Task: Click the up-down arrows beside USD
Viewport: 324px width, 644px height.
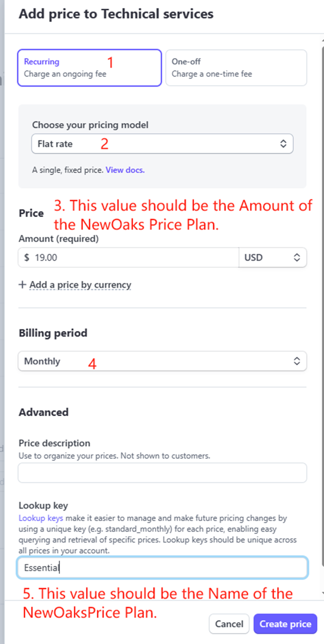Action: tap(297, 258)
